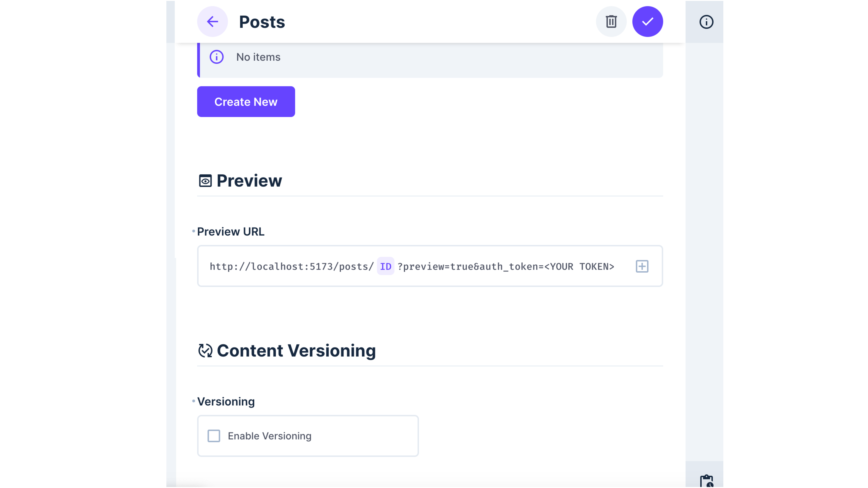Add a variable with the plus icon

[x=642, y=266]
